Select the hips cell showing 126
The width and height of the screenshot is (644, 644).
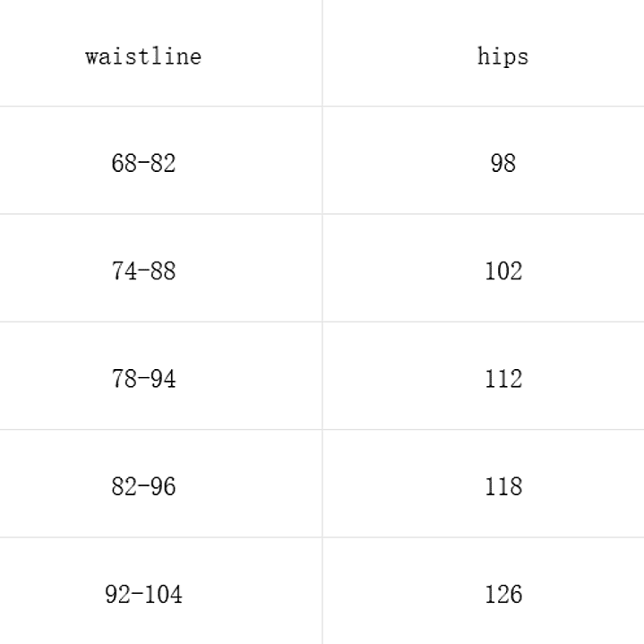(502, 594)
